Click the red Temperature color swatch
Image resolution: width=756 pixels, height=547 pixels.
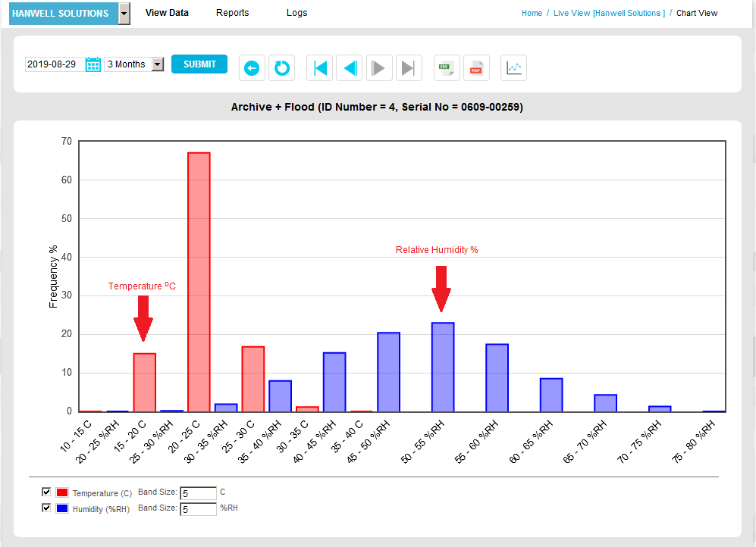tap(62, 493)
